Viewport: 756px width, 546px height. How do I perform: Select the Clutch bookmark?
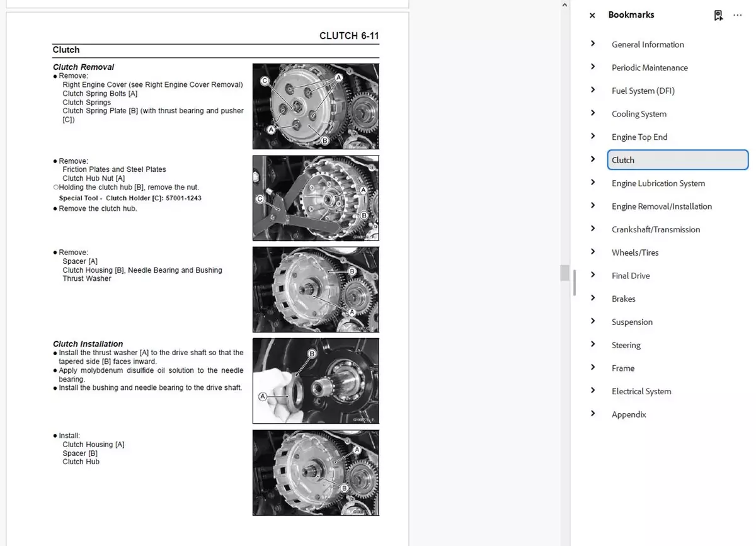click(623, 160)
